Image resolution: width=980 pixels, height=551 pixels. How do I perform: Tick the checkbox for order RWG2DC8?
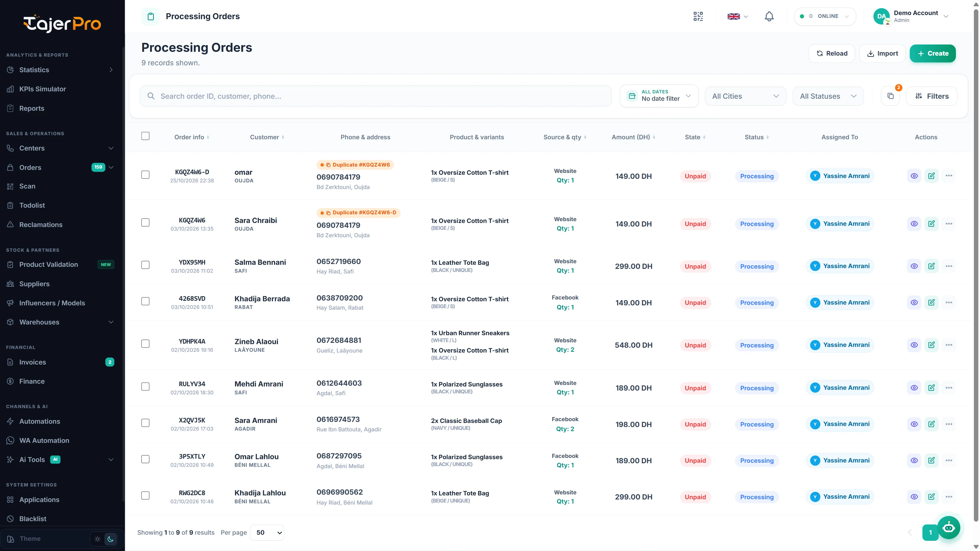tap(145, 495)
